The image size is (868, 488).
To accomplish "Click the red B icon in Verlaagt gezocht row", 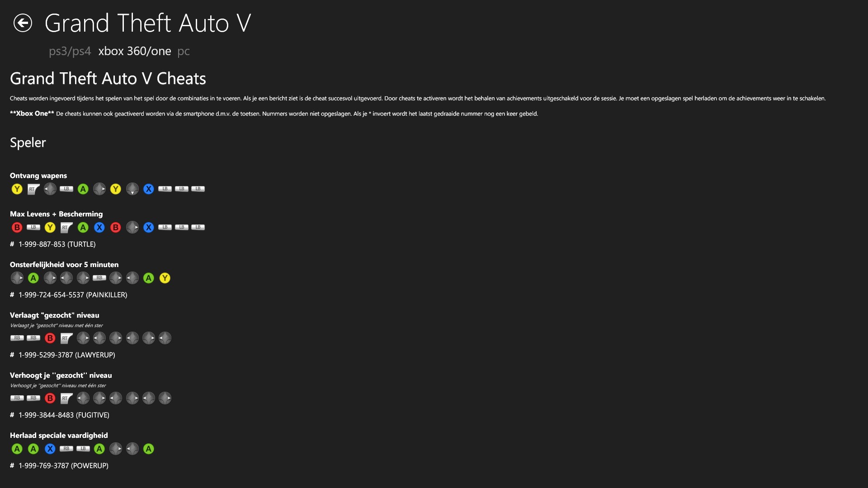I will pos(50,338).
